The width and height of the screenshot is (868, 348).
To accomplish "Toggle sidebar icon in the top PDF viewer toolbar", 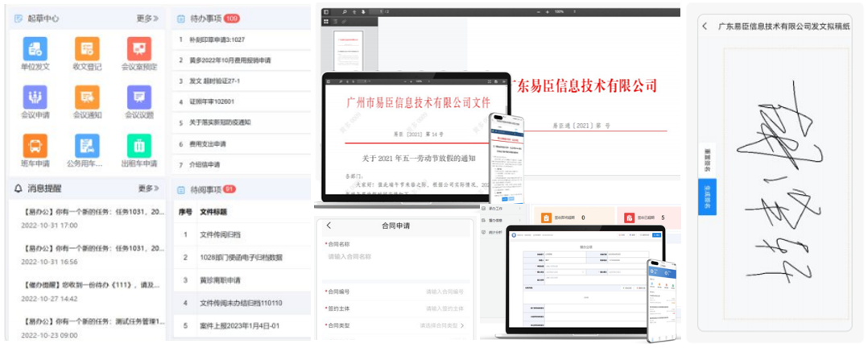I will [326, 11].
